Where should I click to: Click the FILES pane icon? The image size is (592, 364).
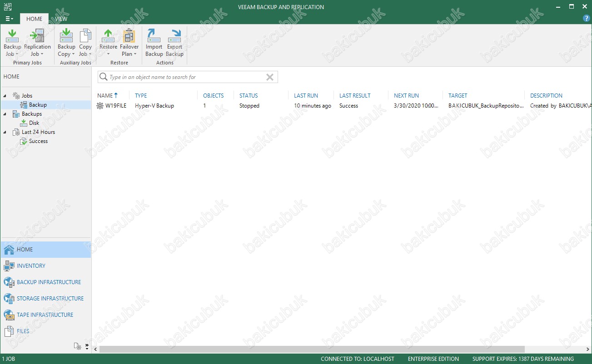(x=9, y=331)
